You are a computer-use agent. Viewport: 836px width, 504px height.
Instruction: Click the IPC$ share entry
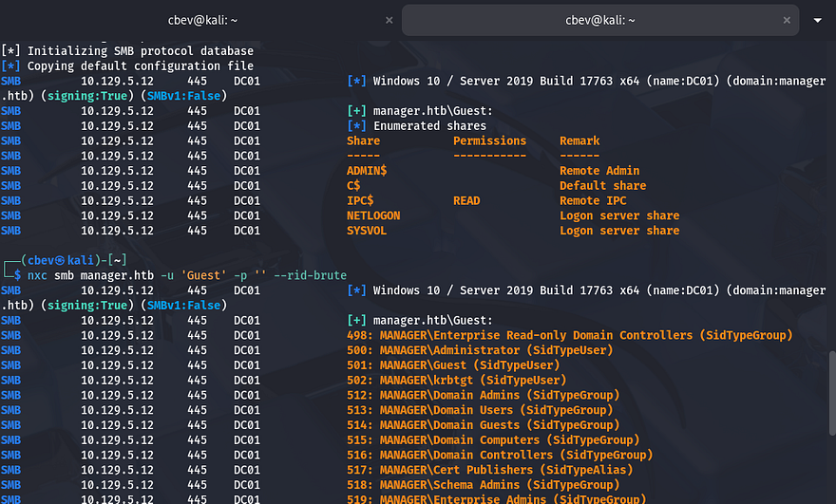(360, 201)
